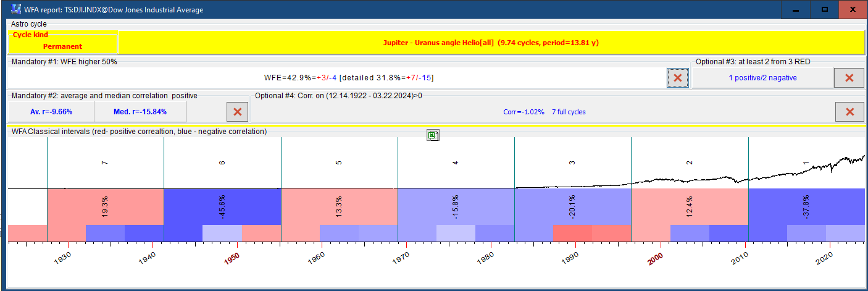Click red X button next to '1 positive/2 nagative'

(x=849, y=78)
